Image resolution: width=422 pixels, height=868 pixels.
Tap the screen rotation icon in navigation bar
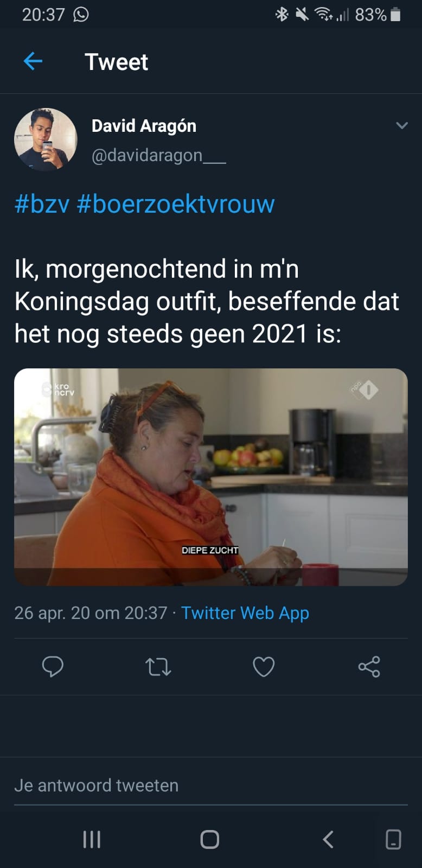point(393,839)
